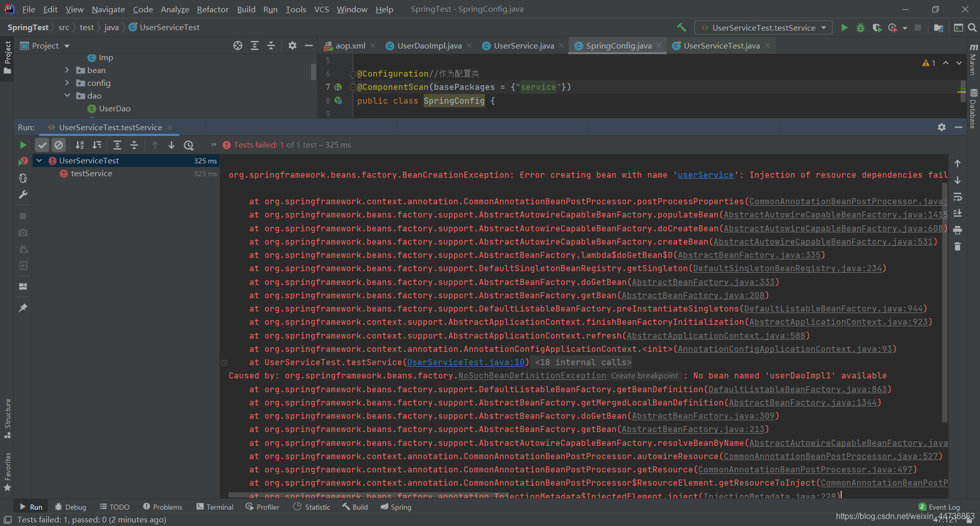Open Terminal tool window
This screenshot has width=980, height=526.
click(x=215, y=507)
